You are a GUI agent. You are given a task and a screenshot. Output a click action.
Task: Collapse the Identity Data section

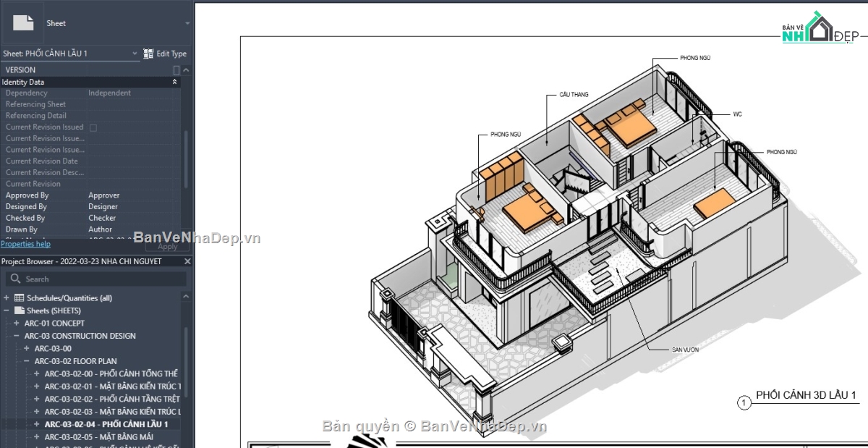[174, 83]
